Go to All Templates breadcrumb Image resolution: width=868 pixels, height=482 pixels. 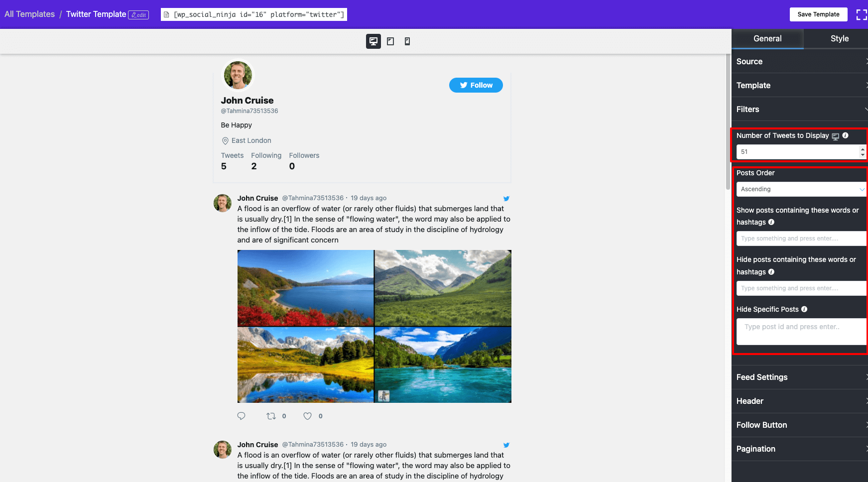click(30, 14)
